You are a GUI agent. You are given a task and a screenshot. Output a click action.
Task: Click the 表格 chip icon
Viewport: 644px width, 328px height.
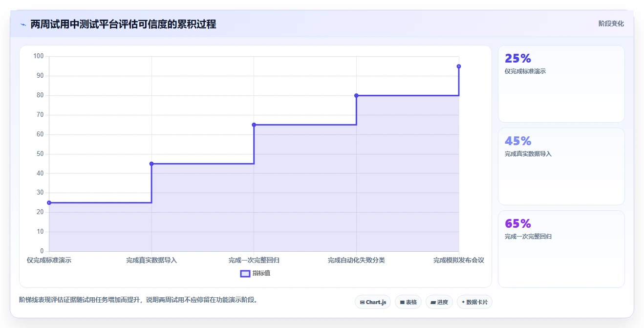click(402, 302)
